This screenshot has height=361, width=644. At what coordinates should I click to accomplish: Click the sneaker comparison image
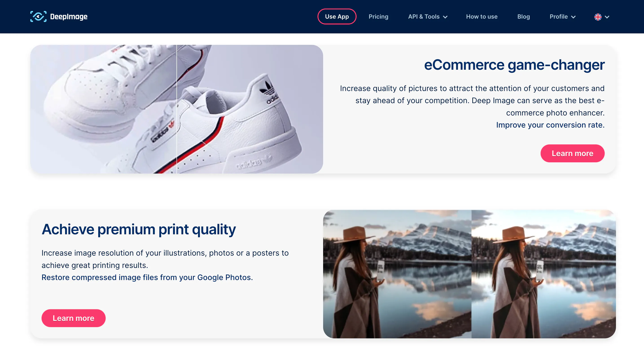(177, 109)
